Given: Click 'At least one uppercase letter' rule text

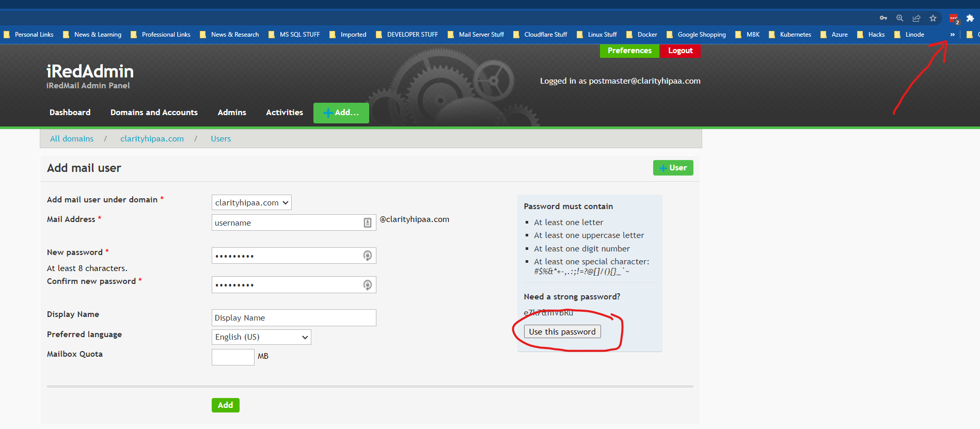Looking at the screenshot, I should pyautogui.click(x=589, y=235).
